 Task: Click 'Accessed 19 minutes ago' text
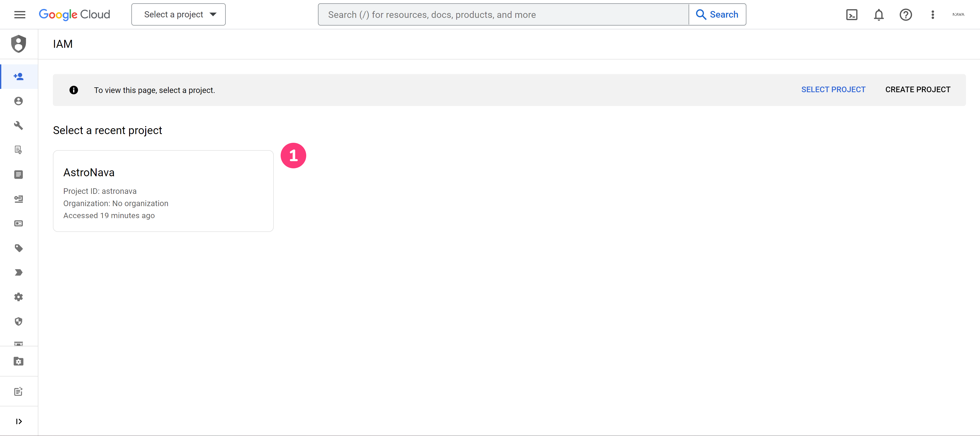tap(109, 216)
